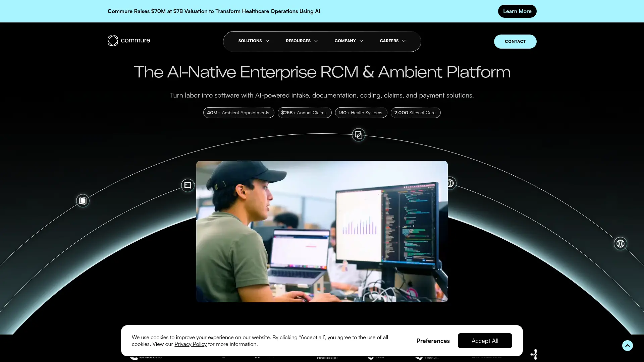Click the 40M+ Ambient Appointments pill

coord(238,113)
